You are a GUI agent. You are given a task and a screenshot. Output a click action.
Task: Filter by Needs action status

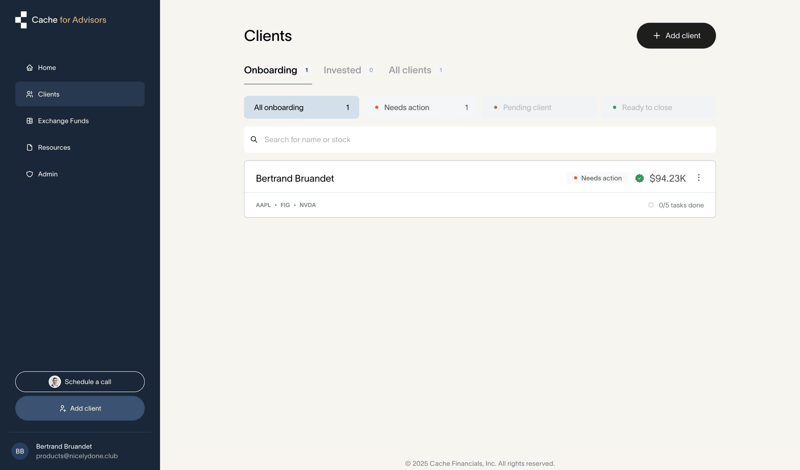tap(419, 107)
